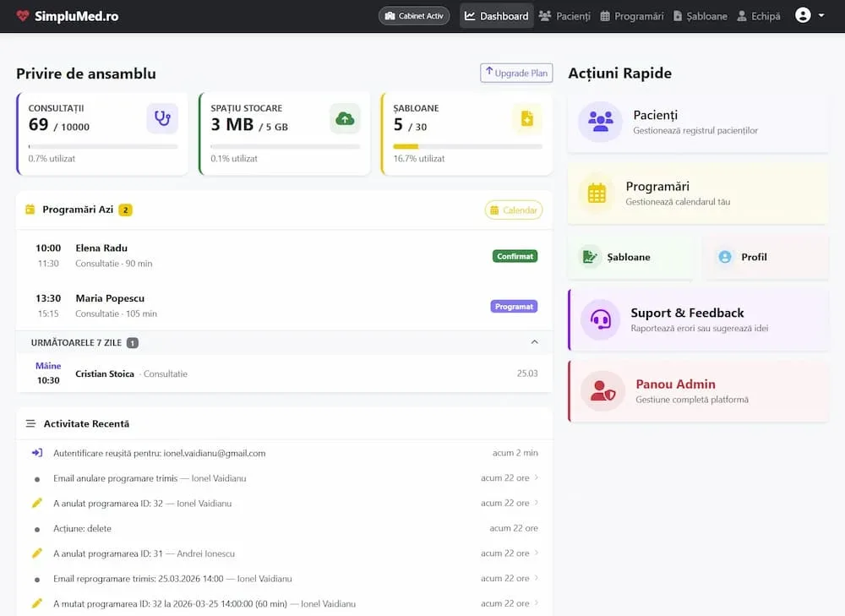This screenshot has height=616, width=845.
Task: Open the Dashboard nav item
Action: coord(496,15)
